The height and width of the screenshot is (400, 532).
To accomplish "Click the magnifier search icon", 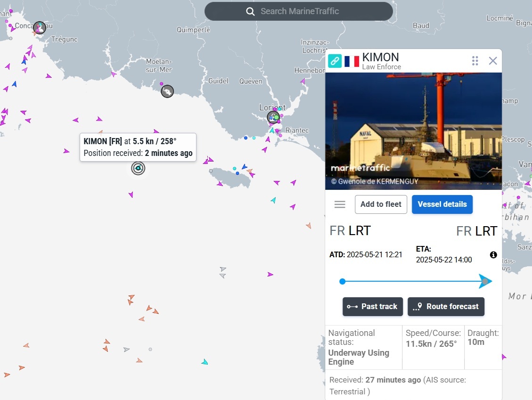I will point(250,12).
